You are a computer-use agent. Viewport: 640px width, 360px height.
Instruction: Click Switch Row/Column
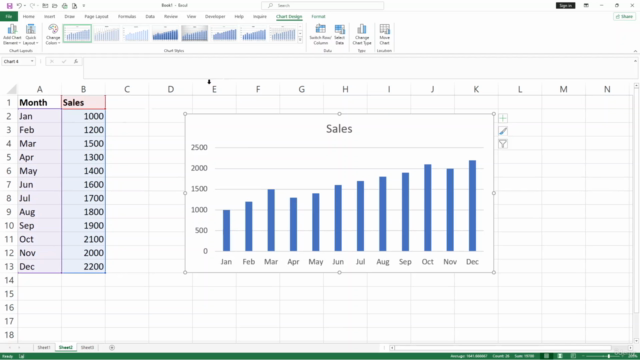(x=321, y=35)
